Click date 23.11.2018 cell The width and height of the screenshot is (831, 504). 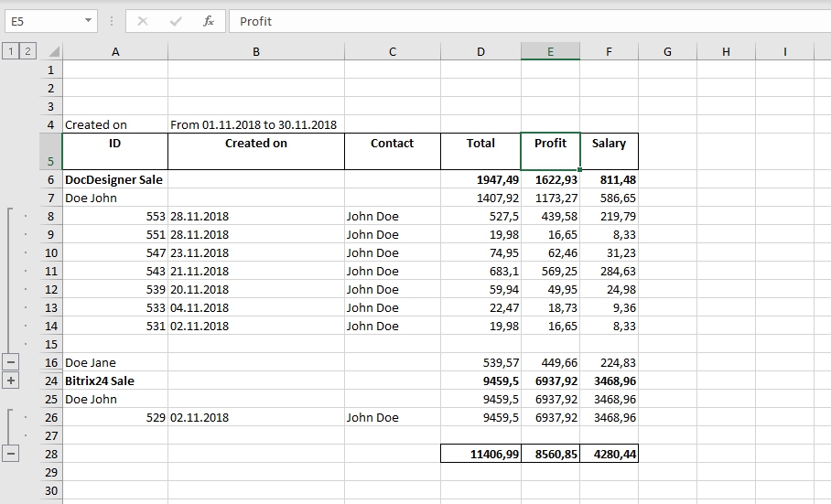[x=256, y=252]
